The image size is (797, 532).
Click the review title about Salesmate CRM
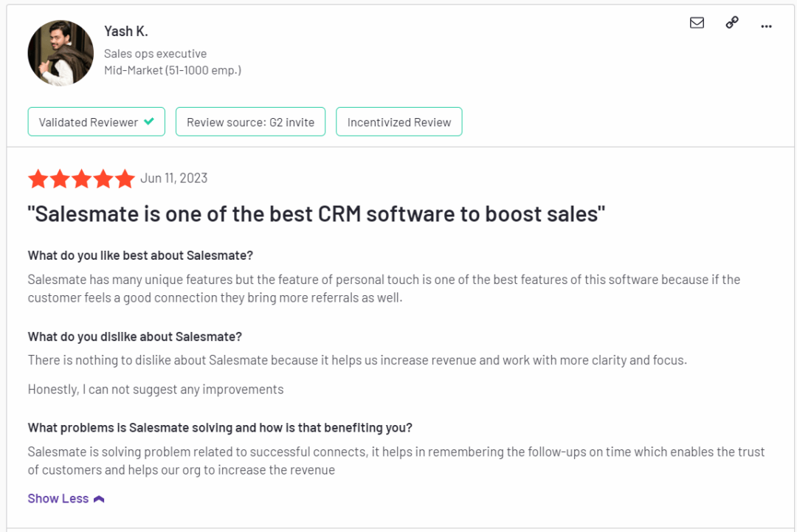[316, 213]
